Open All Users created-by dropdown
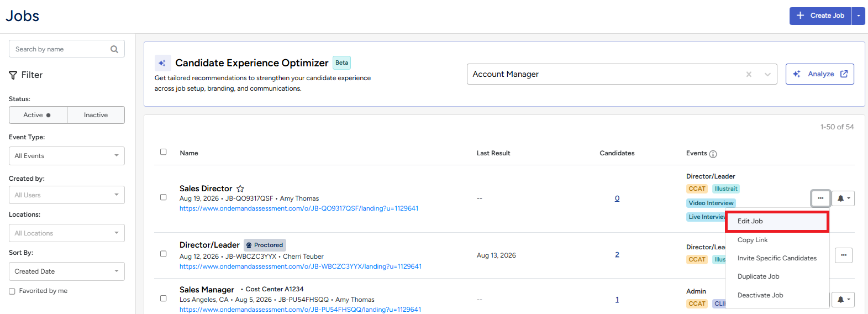 click(x=67, y=195)
